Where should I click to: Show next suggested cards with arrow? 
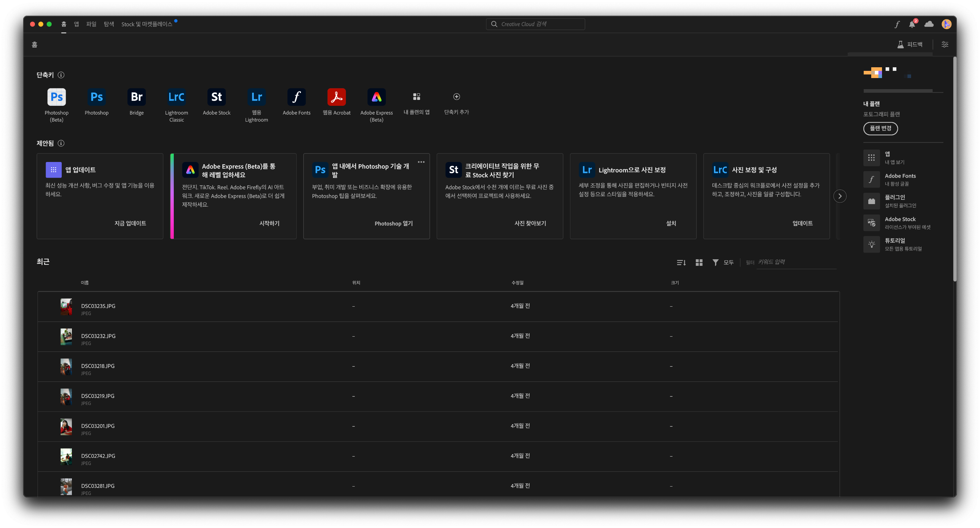click(x=840, y=196)
